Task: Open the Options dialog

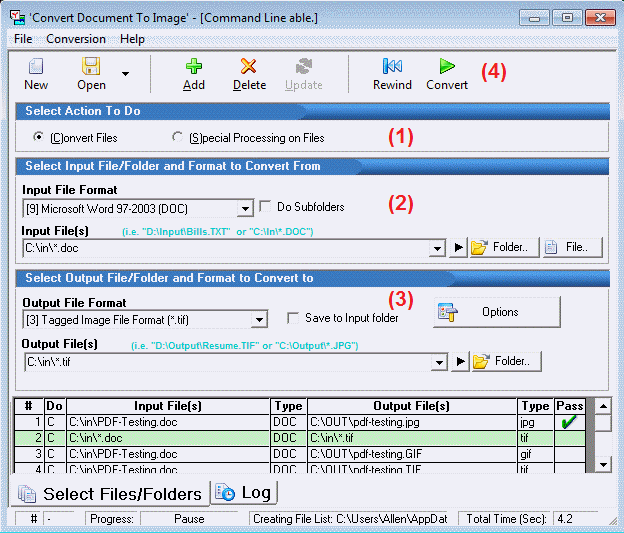Action: [497, 312]
